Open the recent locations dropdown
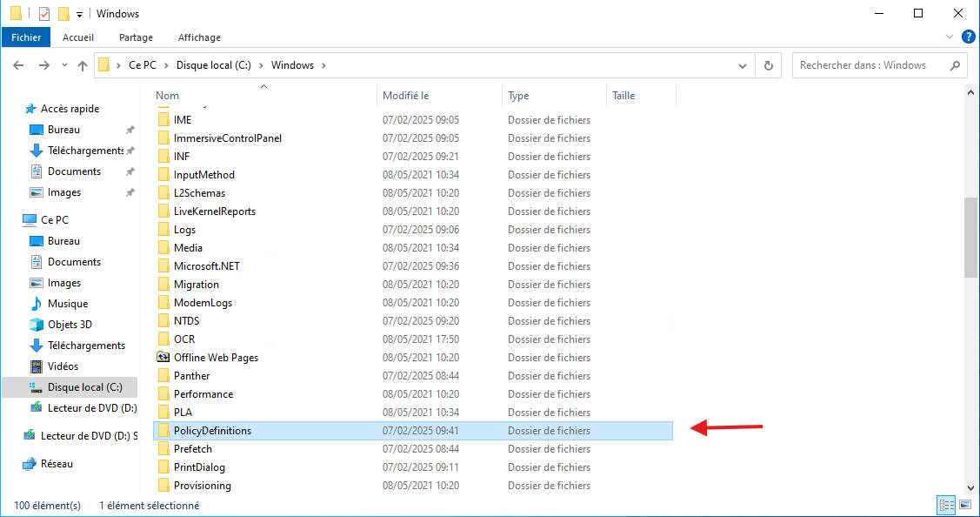Screen dimensions: 980x517 tap(64, 65)
